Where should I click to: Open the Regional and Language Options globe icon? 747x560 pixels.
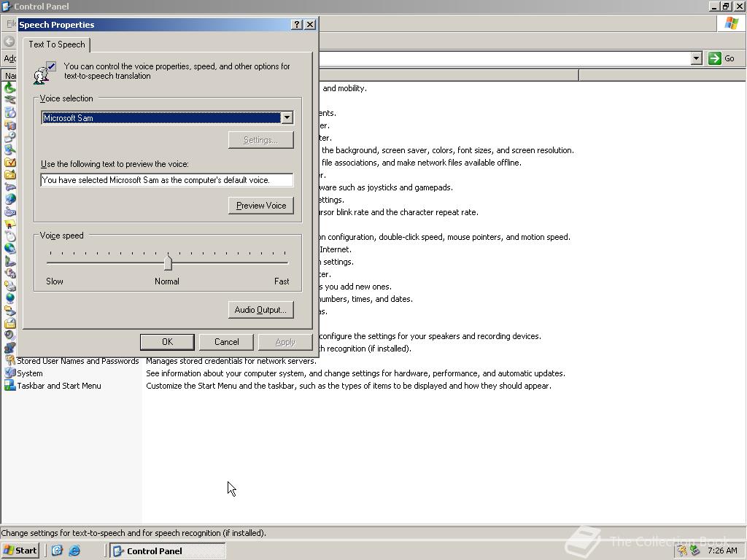[10, 298]
